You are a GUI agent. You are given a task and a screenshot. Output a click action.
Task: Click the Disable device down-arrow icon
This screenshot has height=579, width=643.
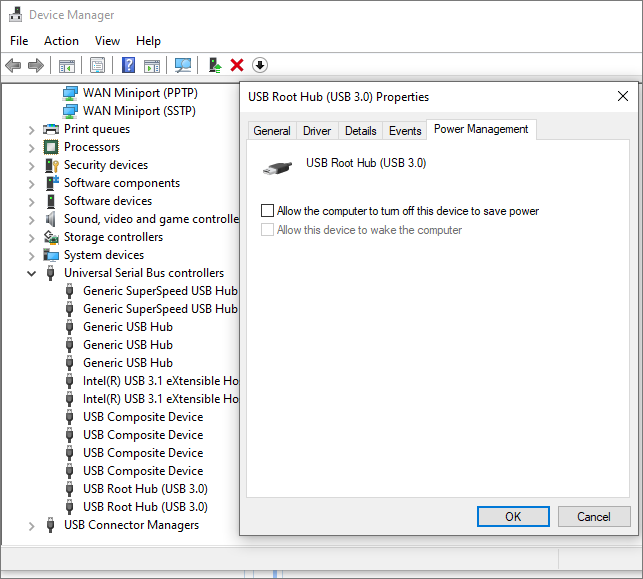260,65
